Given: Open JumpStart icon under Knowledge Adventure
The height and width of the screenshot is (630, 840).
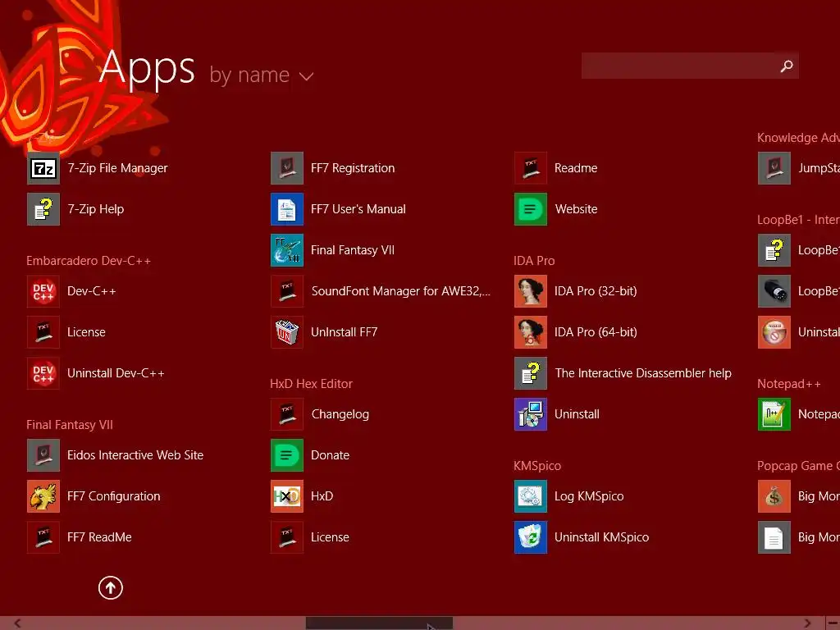Looking at the screenshot, I should coord(774,168).
